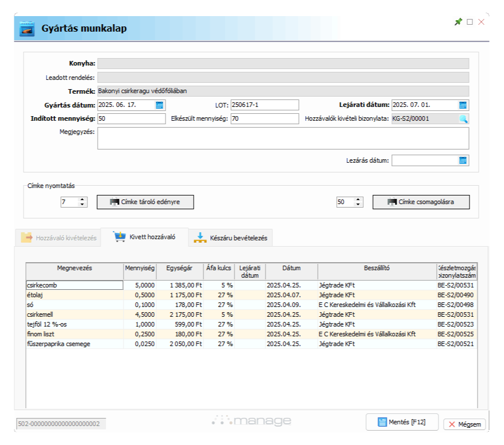This screenshot has height=445, width=504.
Task: Select the Kivett hozzávaló tab
Action: [x=144, y=237]
